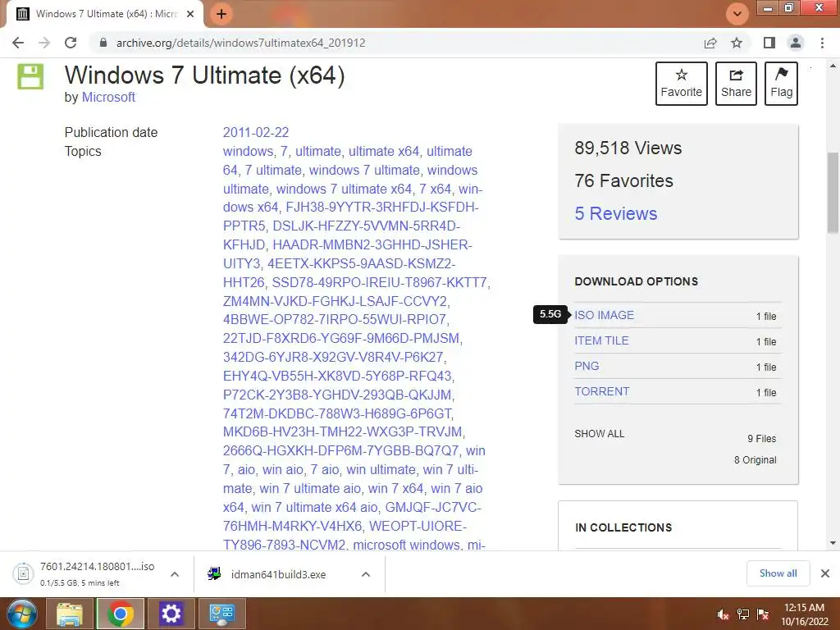Open the PNG download option

click(x=587, y=366)
